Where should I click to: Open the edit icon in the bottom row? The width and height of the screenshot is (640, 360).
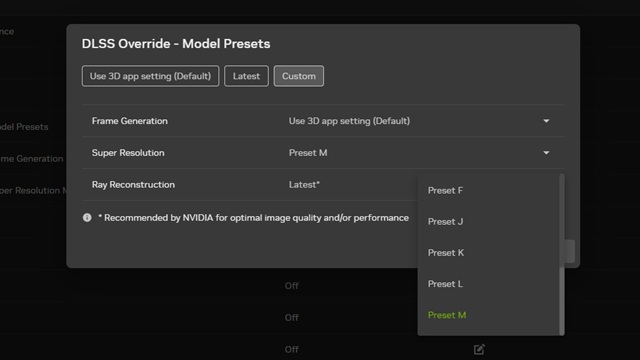(x=479, y=349)
